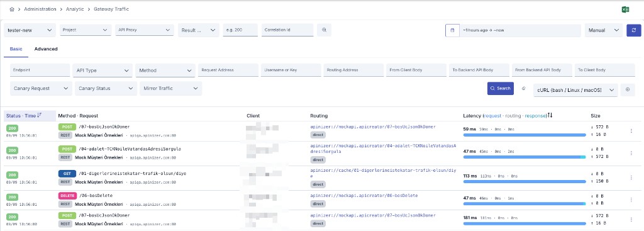Click the routing latency legend link
The height and width of the screenshot is (231, 644).
tap(513, 116)
